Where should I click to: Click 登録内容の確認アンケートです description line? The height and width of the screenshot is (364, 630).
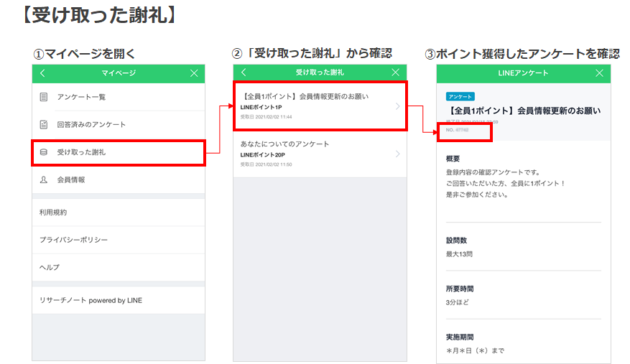pos(493,172)
